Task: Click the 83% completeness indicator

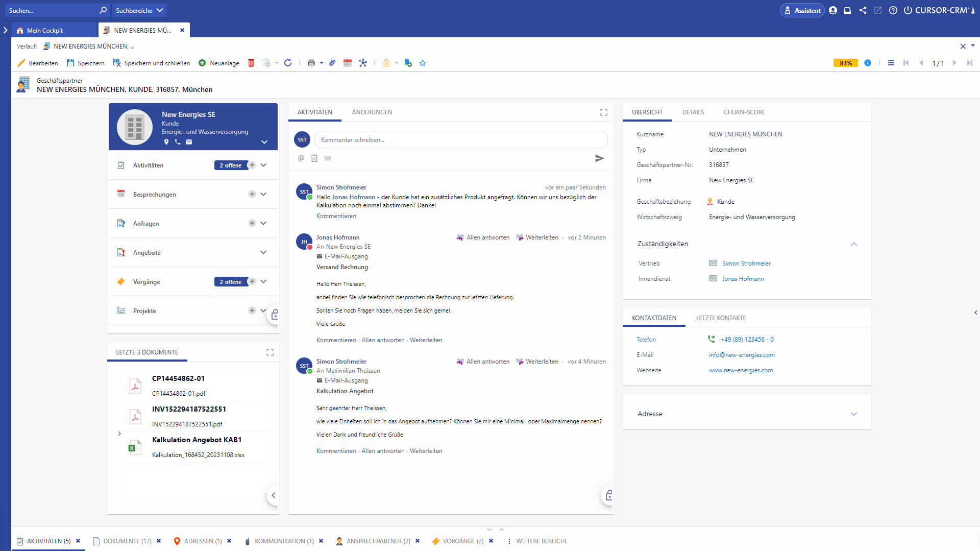Action: coord(845,63)
